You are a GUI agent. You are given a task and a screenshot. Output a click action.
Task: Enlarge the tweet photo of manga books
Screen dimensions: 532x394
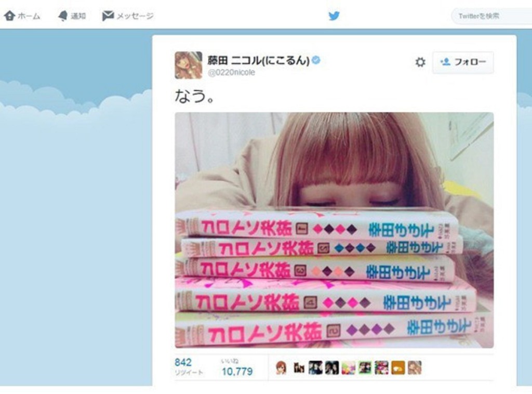(x=334, y=230)
